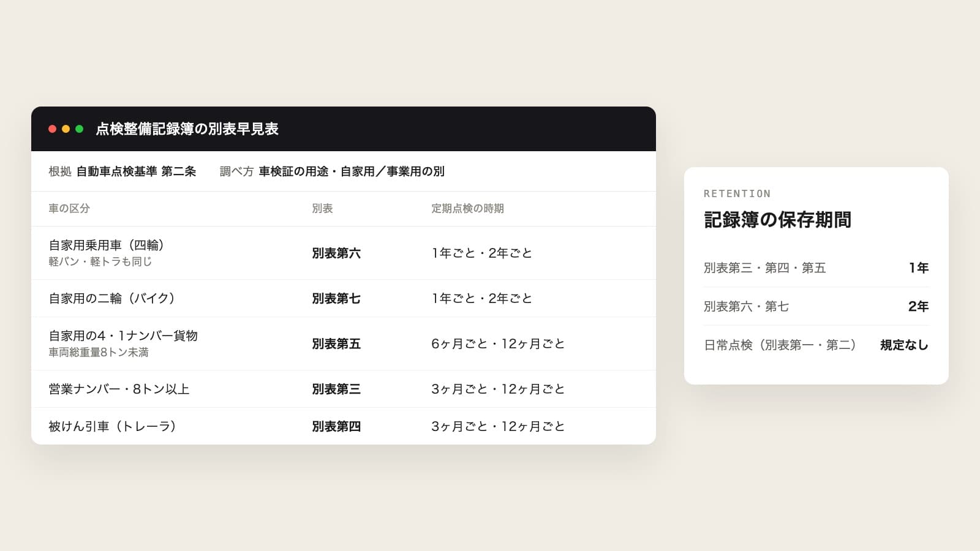Click 1年ごと・2年ごと in the バイク row
980x551 pixels.
pos(482,298)
